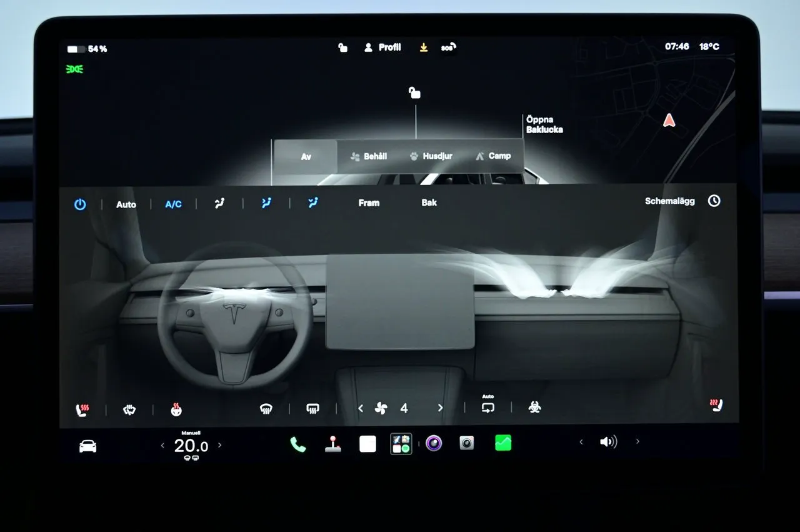The width and height of the screenshot is (800, 532).
Task: Tap the unlock padlock above the car
Action: (x=414, y=93)
